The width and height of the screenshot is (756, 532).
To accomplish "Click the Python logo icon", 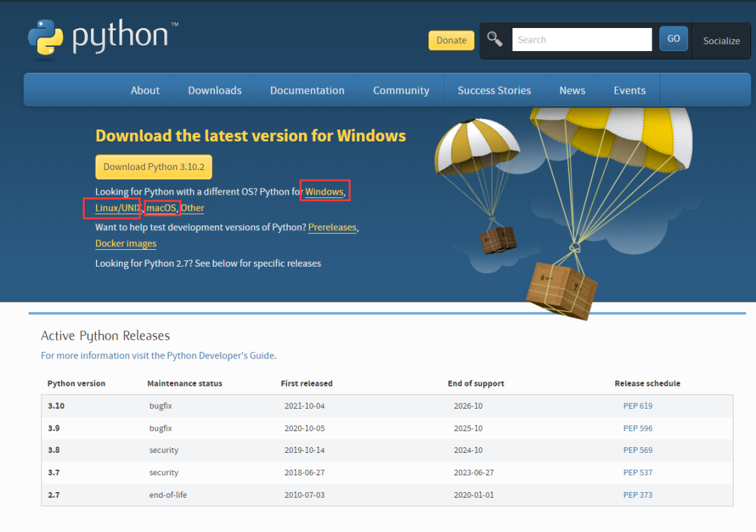I will point(45,37).
